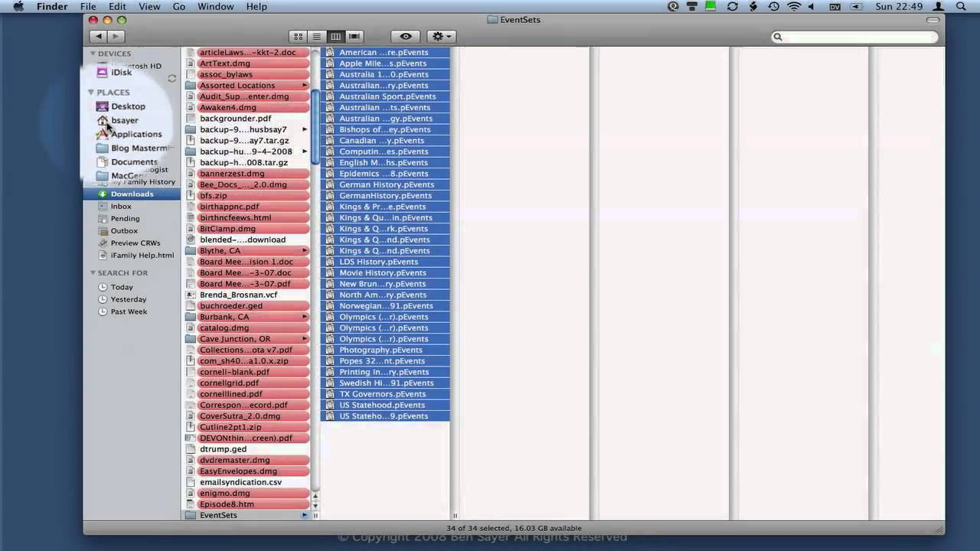Screen dimensions: 980x551
Task: Select Photography.pEvents file
Action: pos(385,350)
